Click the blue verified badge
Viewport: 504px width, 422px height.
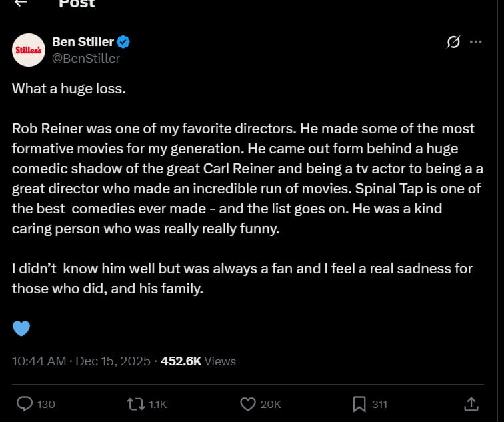[x=123, y=42]
